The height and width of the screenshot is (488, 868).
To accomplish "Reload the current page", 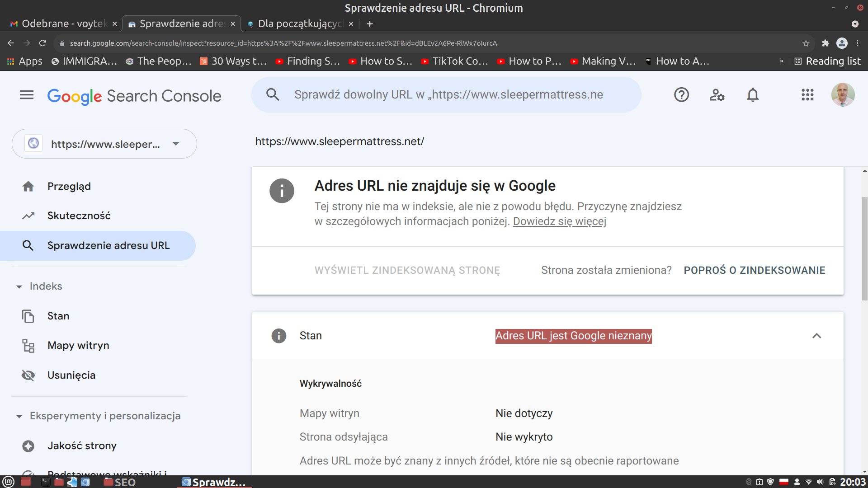I will click(42, 43).
